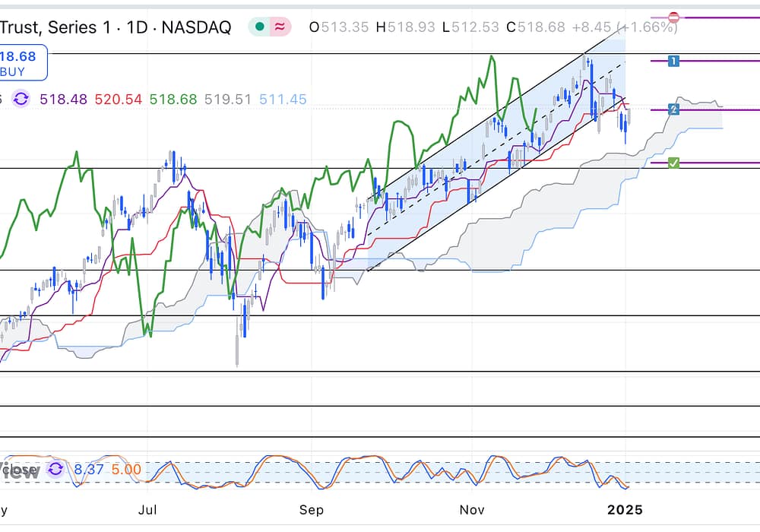
Task: Click the Sep label on time axis
Action: [310, 510]
